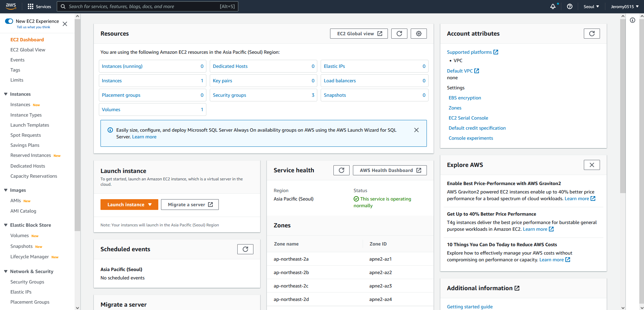This screenshot has height=310, width=644.
Task: Open EBS encryption settings link
Action: point(465,98)
